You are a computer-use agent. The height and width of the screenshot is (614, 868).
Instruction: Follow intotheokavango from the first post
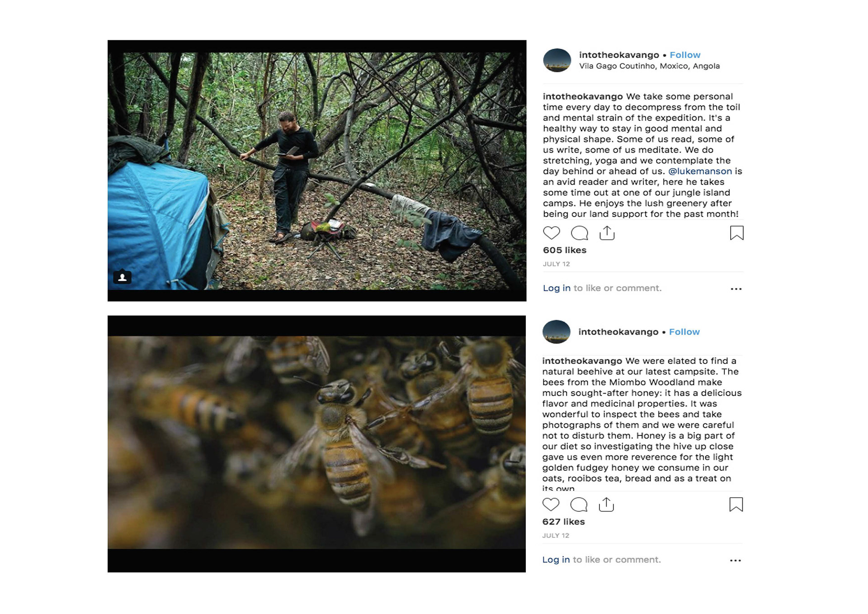[685, 55]
